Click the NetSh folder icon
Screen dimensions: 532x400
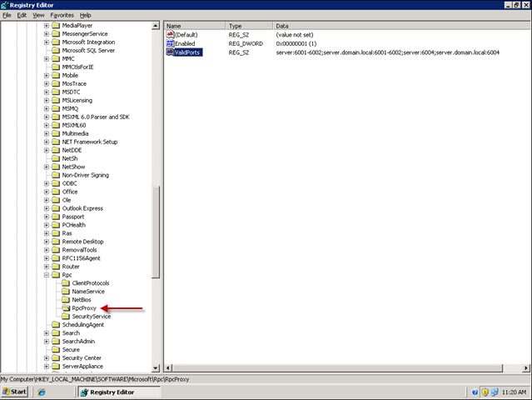tap(56, 158)
